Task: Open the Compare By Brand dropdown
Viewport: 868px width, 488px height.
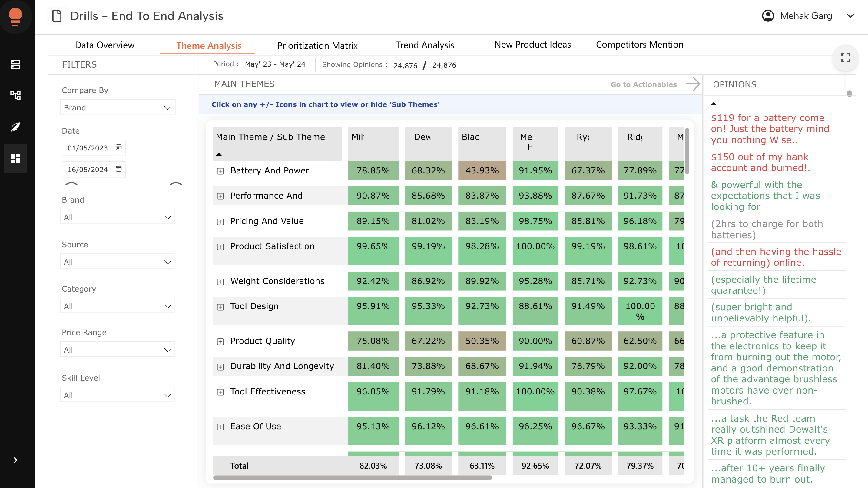Action: (117, 107)
